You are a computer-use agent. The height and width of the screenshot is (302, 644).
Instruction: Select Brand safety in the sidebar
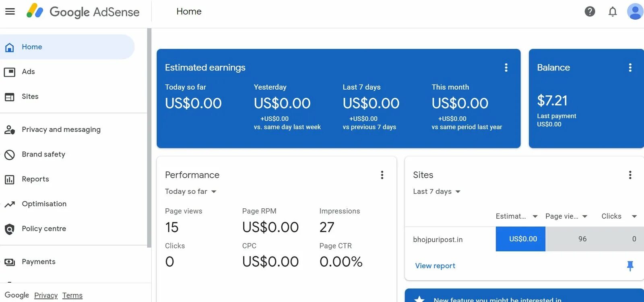click(x=43, y=154)
